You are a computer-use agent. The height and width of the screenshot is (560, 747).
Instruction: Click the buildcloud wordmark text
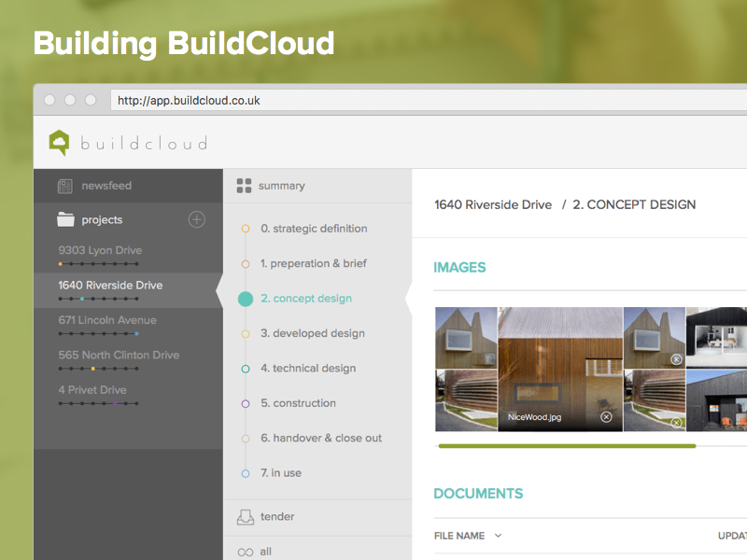point(144,143)
